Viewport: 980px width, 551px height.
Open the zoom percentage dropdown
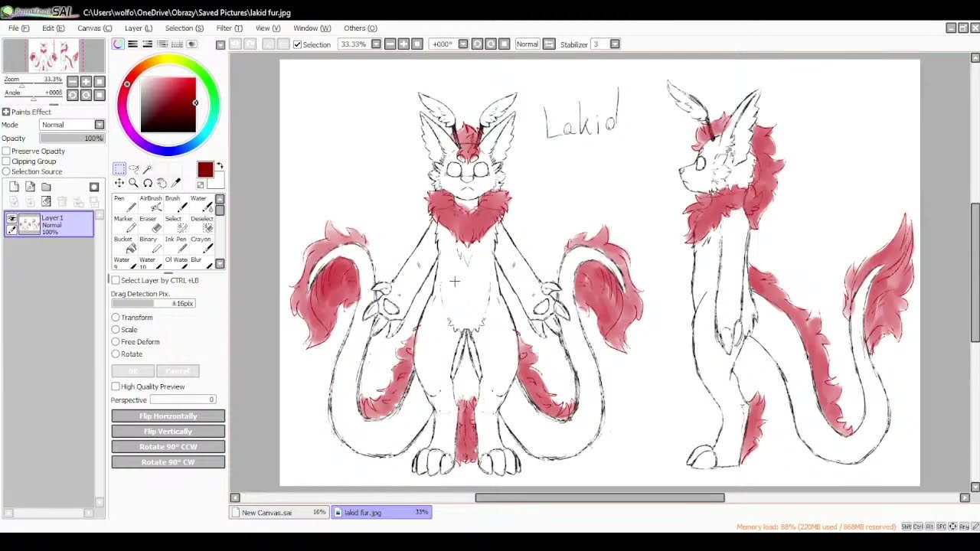(376, 44)
